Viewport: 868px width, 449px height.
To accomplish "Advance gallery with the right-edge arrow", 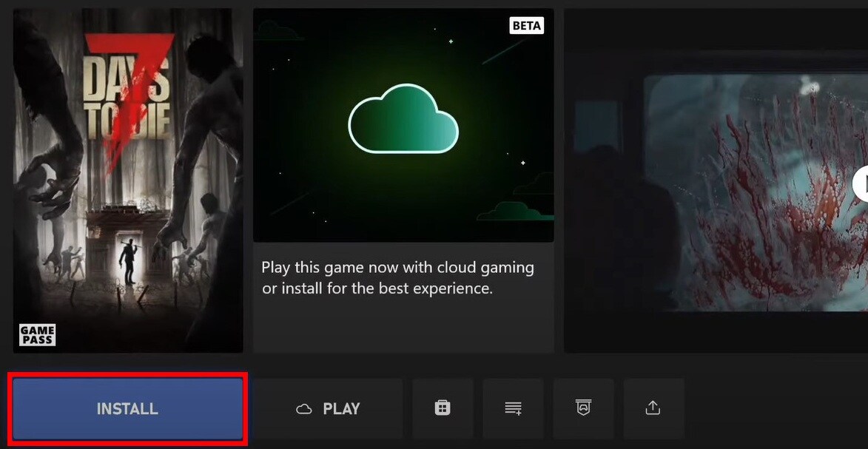I will pyautogui.click(x=861, y=184).
